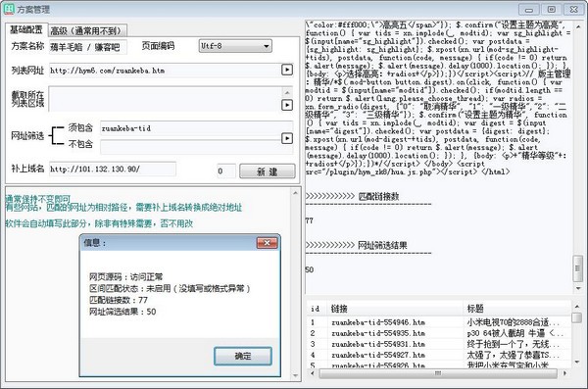Click the 新建 button
The width and height of the screenshot is (588, 389).
coord(268,171)
